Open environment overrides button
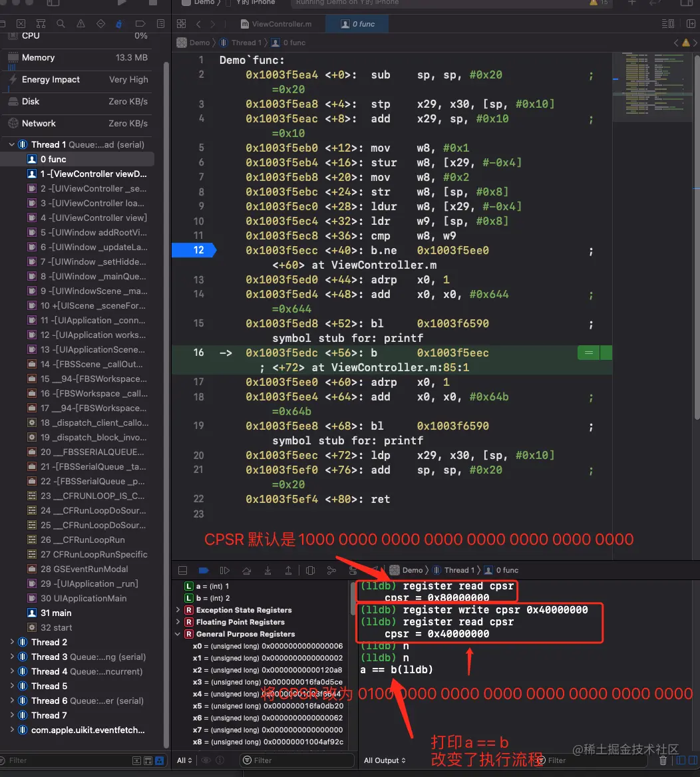Screen dimensions: 700x777 [353, 570]
